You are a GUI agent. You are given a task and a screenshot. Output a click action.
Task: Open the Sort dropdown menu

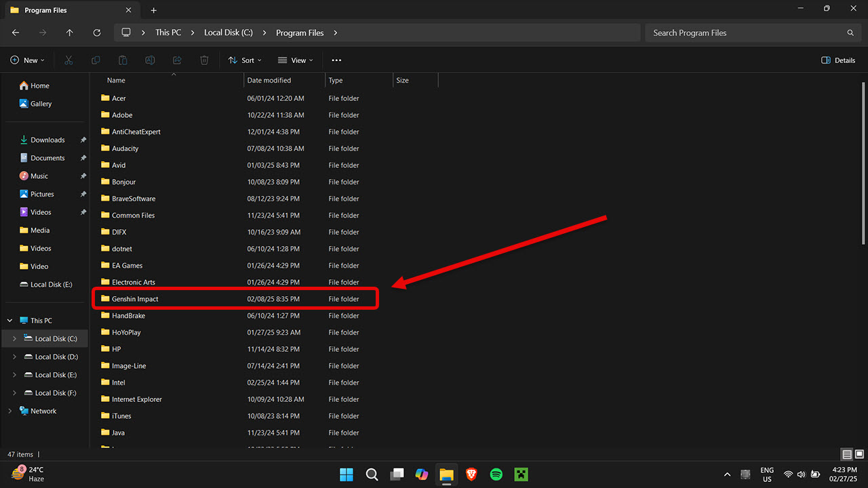pyautogui.click(x=245, y=60)
